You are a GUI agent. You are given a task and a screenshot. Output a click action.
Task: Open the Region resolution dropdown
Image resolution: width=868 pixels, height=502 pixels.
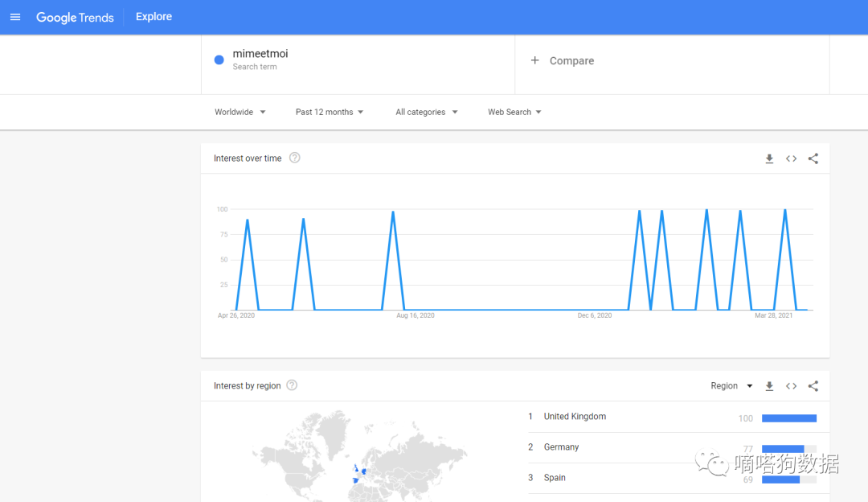pos(731,385)
